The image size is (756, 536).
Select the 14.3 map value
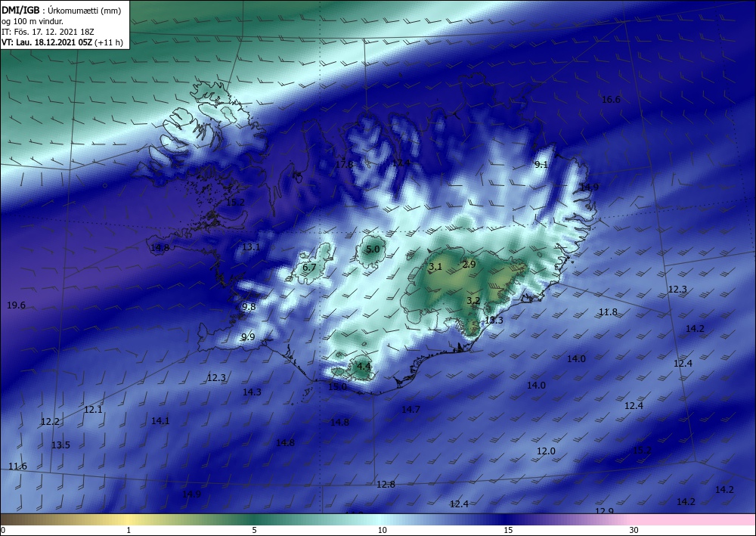tap(252, 392)
